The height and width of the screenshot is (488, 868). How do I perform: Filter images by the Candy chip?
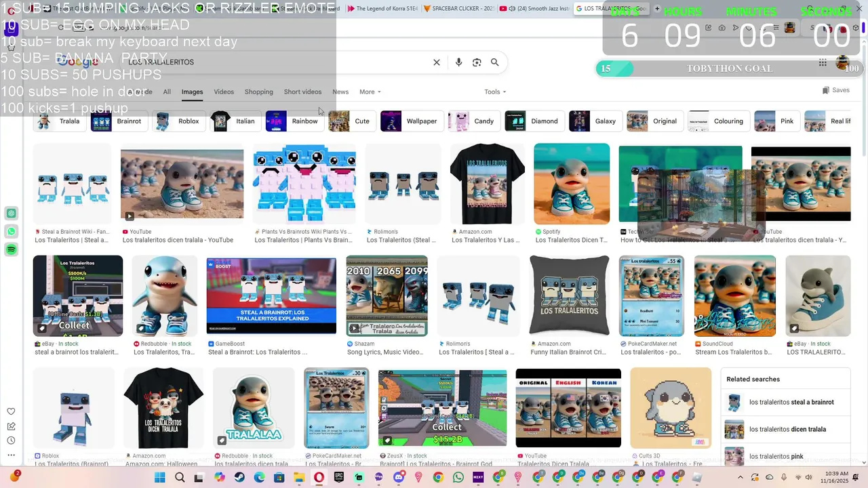pyautogui.click(x=473, y=121)
